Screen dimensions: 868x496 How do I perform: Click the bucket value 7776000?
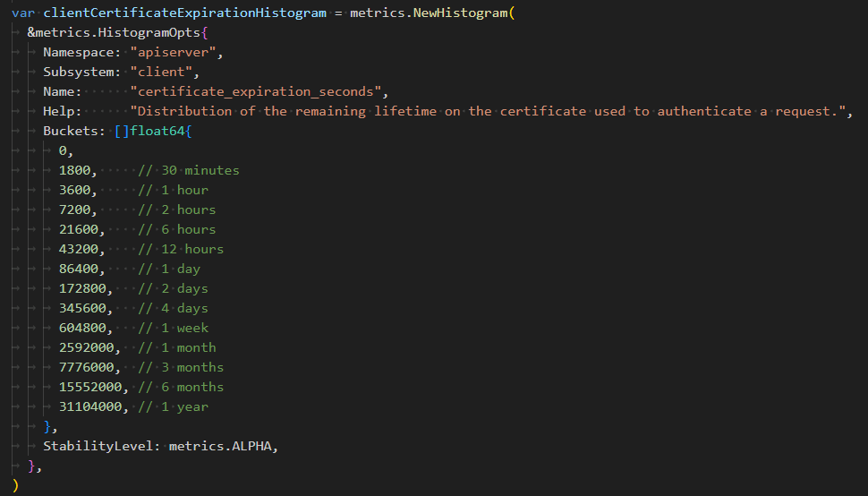[87, 367]
